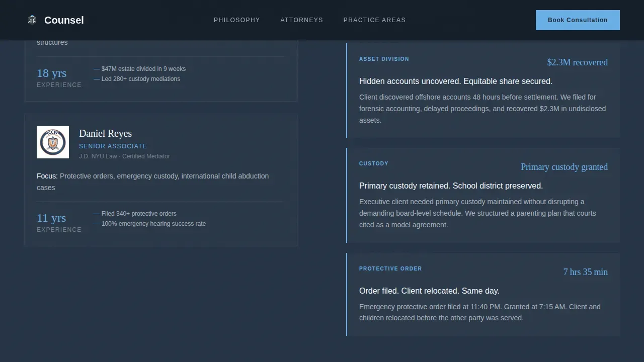Click J.D. NYU Law · Certified Mediator
The width and height of the screenshot is (644, 362).
tap(124, 156)
